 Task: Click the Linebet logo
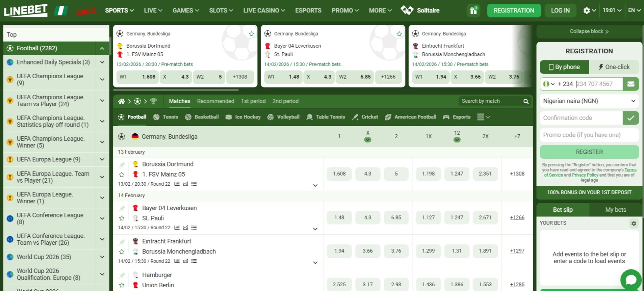pyautogui.click(x=26, y=10)
